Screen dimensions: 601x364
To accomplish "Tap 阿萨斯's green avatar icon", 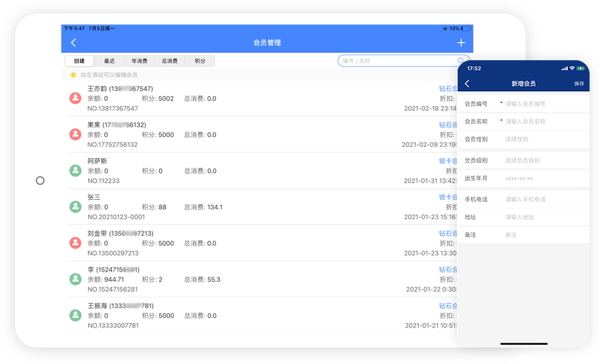I will click(75, 171).
